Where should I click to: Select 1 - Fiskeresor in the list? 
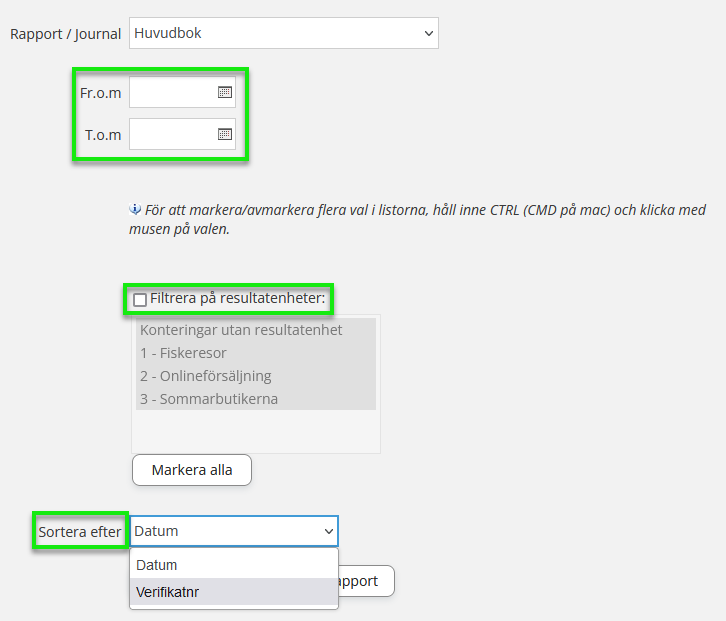point(183,353)
